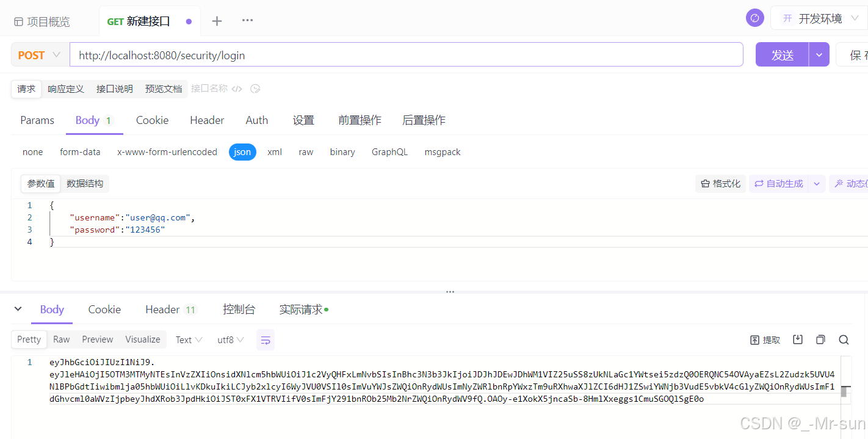Screen dimensions: 868x439
Task: Open the Text format dropdown
Action: pos(189,339)
